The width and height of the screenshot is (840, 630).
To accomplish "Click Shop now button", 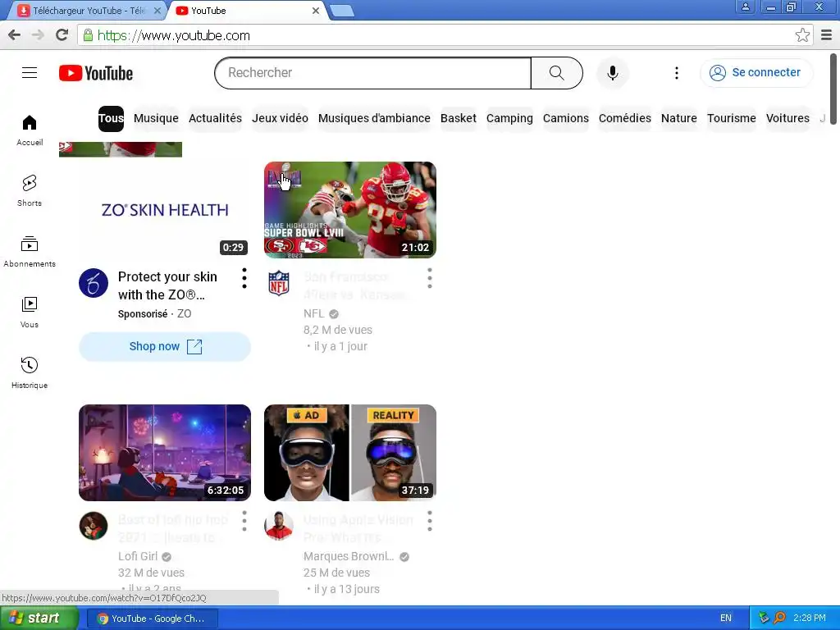I will 165,347.
